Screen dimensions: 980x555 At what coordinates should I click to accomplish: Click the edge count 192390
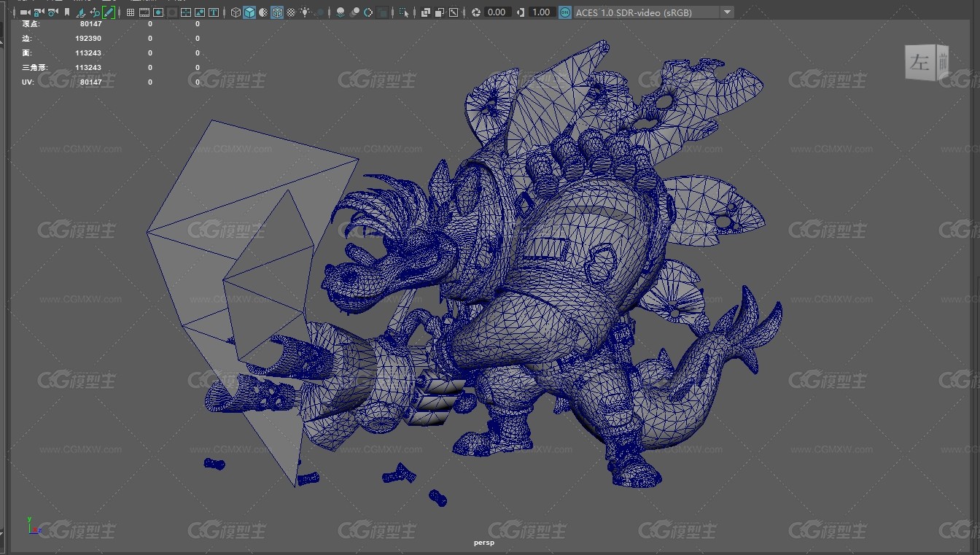pyautogui.click(x=88, y=38)
